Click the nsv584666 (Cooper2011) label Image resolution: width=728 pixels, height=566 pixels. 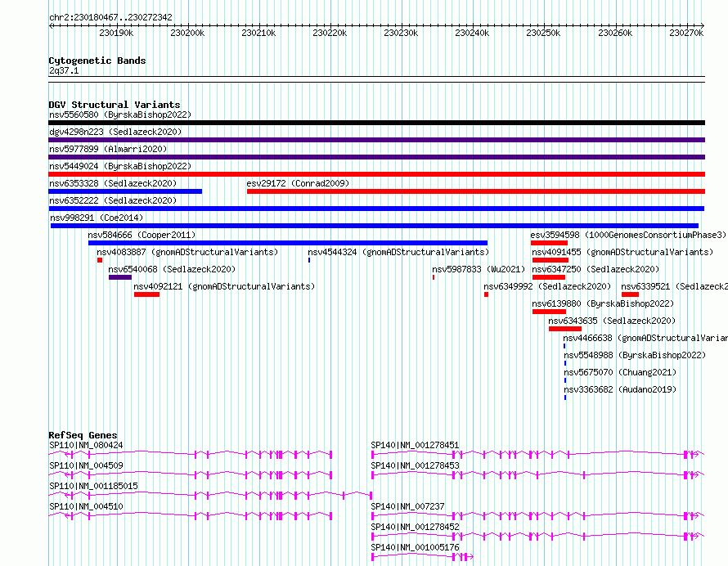pos(142,235)
